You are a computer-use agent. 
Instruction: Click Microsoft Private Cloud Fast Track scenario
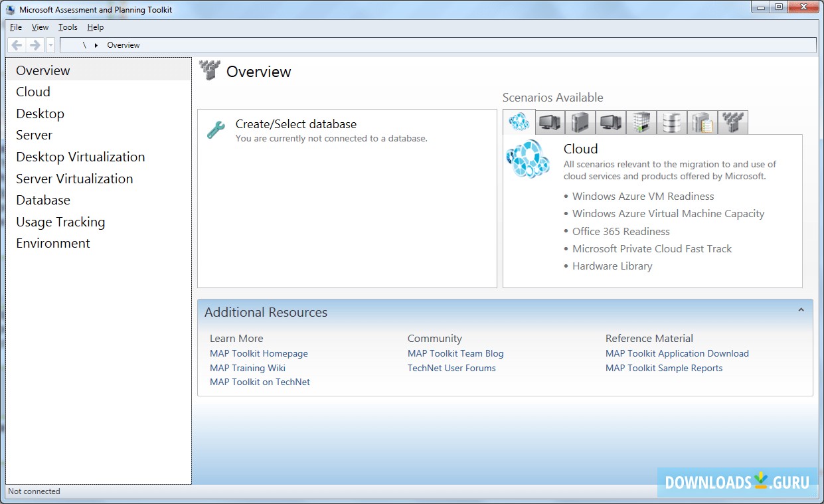point(652,248)
